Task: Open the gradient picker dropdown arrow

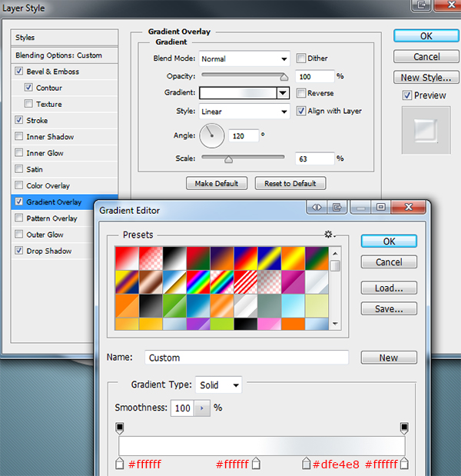Action: coord(283,93)
